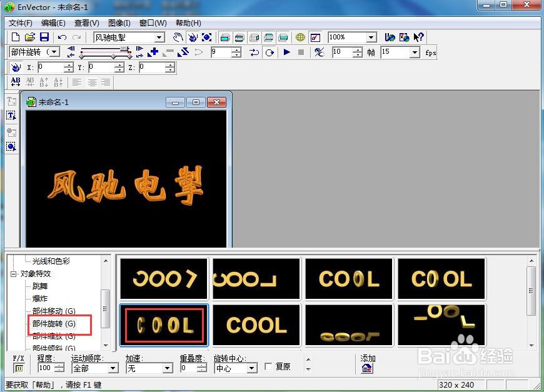Open the 帮助(H) menu
Image resolution: width=544 pixels, height=392 pixels.
pyautogui.click(x=188, y=23)
